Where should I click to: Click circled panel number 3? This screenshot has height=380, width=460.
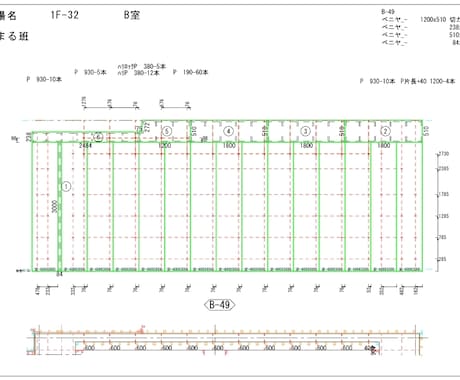[x=305, y=131]
